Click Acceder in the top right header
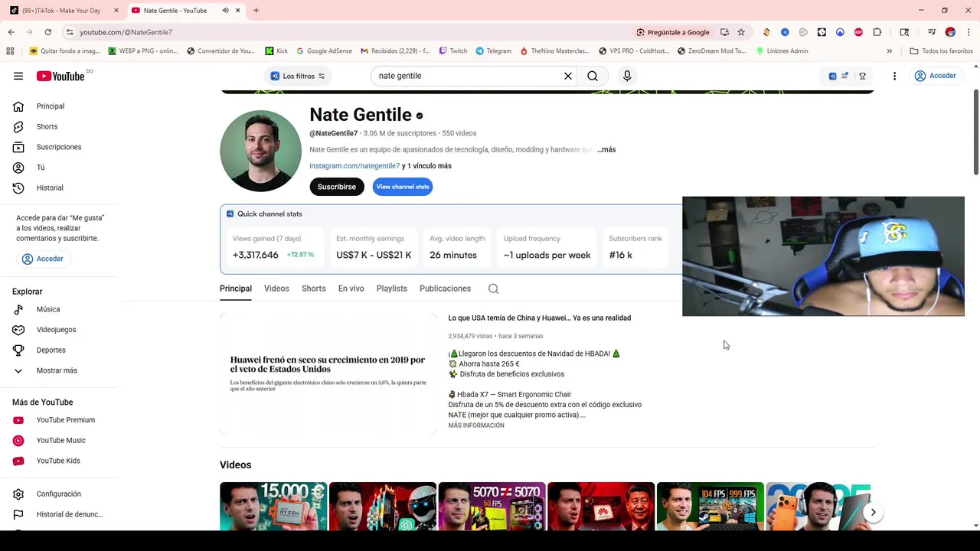Image resolution: width=980 pixels, height=551 pixels. [935, 76]
